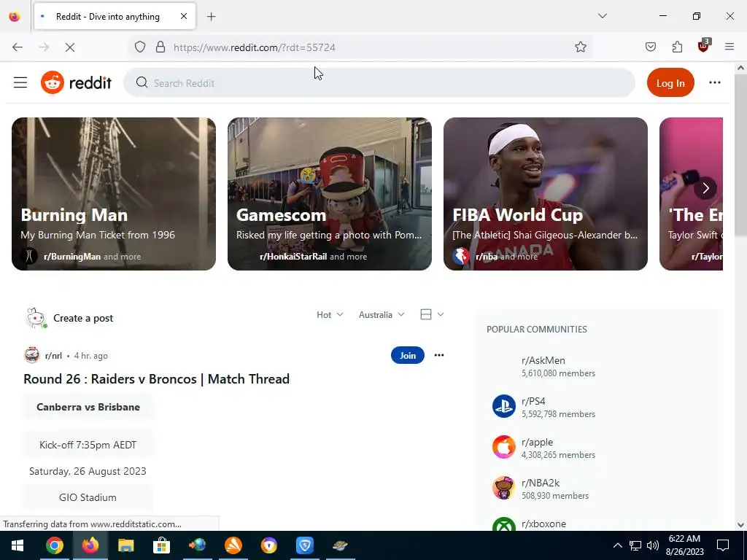
Task: Click the page scrollbar down arrow
Action: tap(740, 525)
